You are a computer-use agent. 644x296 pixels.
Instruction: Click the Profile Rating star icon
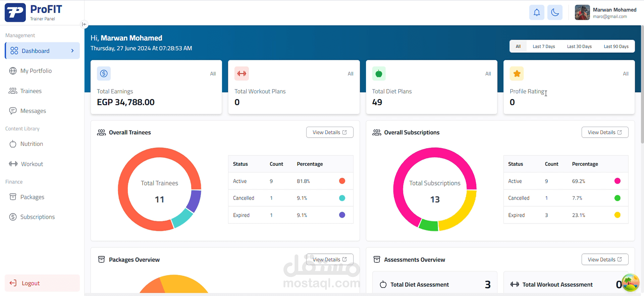pos(517,73)
